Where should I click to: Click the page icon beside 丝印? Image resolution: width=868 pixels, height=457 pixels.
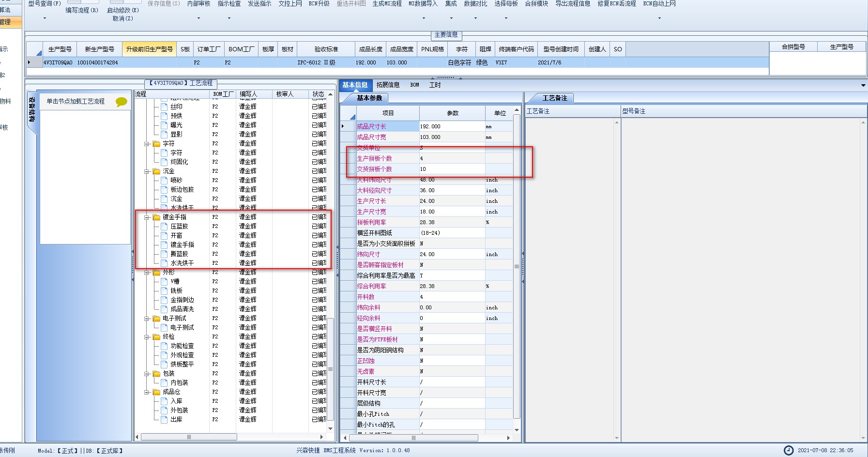(164, 107)
